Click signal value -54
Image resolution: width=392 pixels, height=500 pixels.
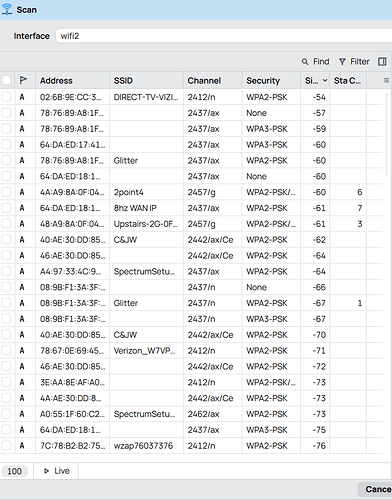(x=319, y=97)
